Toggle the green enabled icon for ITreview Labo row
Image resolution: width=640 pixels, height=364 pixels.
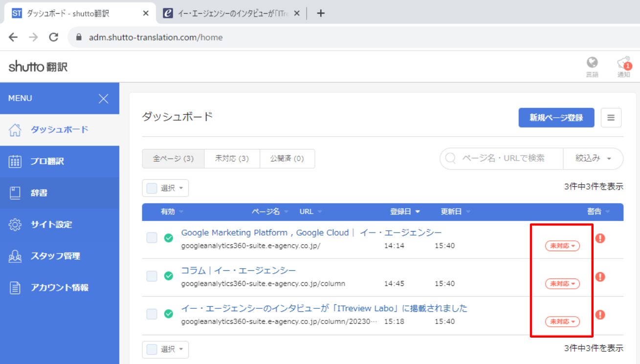pyautogui.click(x=169, y=314)
